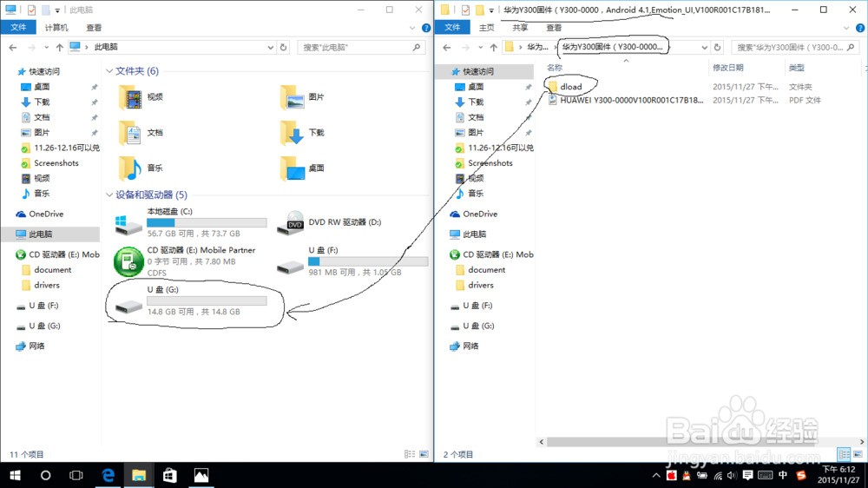Select Local Disk (C:) drive

point(190,222)
